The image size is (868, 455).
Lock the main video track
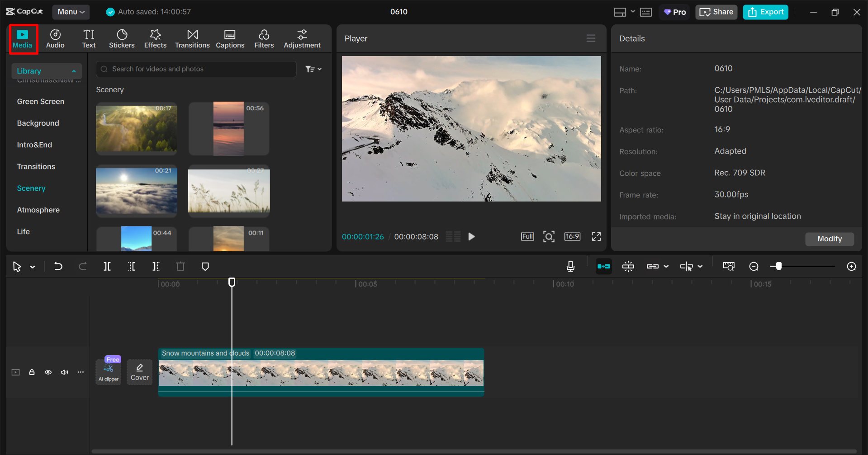(x=32, y=372)
